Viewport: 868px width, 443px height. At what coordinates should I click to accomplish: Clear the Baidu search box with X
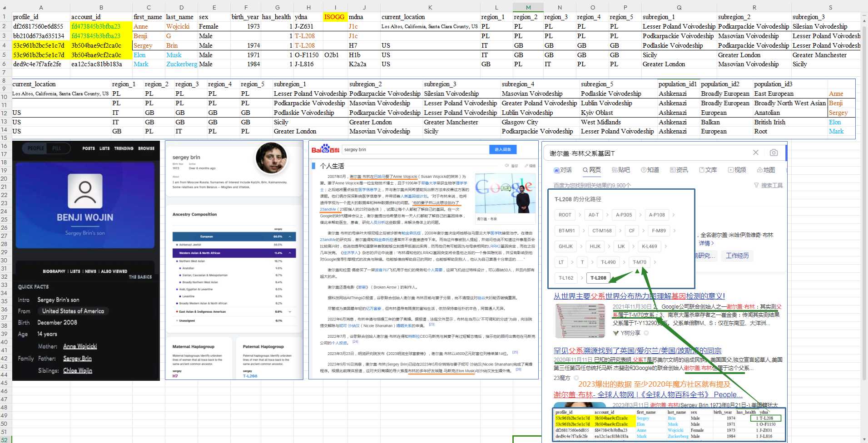point(756,153)
